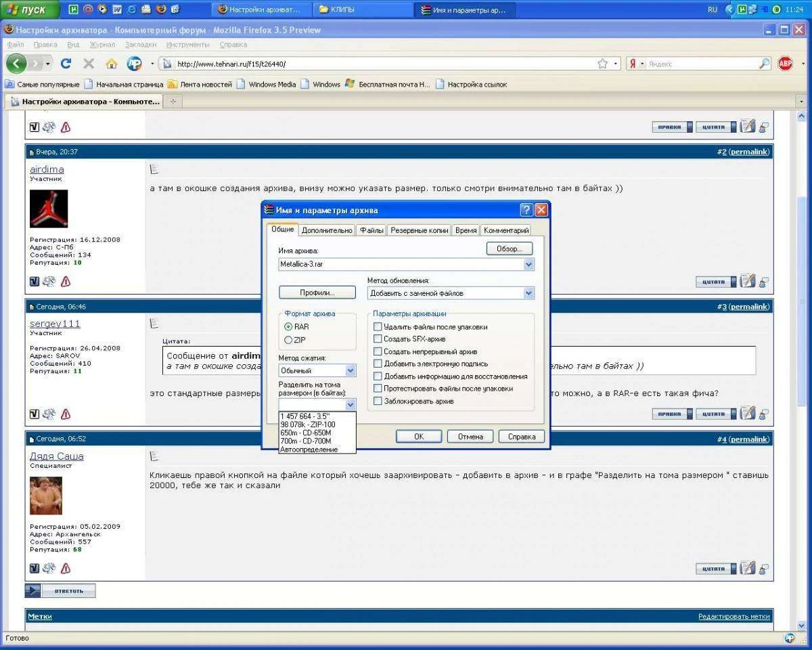Enable 'Создать SFX-архив' checkbox
The image size is (812, 650).
pyautogui.click(x=378, y=339)
